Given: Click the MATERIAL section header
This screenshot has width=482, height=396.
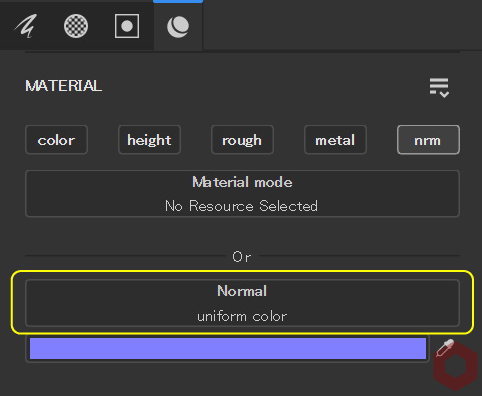Looking at the screenshot, I should click(x=64, y=86).
